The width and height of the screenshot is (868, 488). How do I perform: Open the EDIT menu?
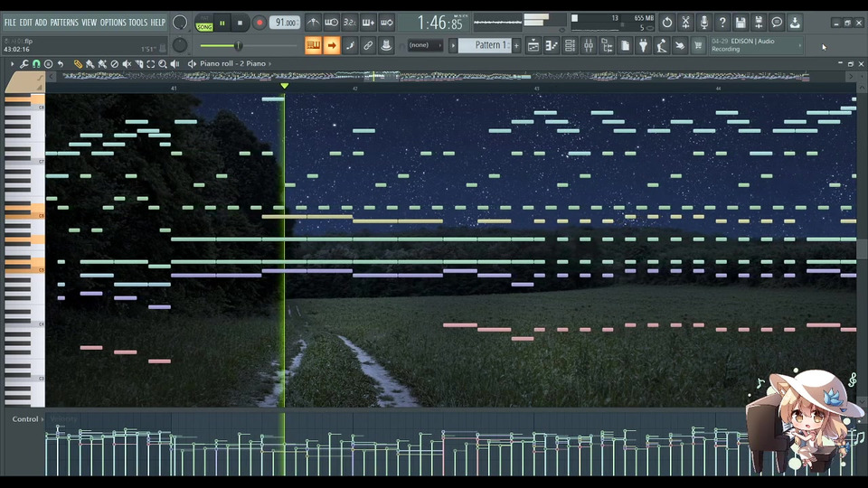pyautogui.click(x=26, y=23)
